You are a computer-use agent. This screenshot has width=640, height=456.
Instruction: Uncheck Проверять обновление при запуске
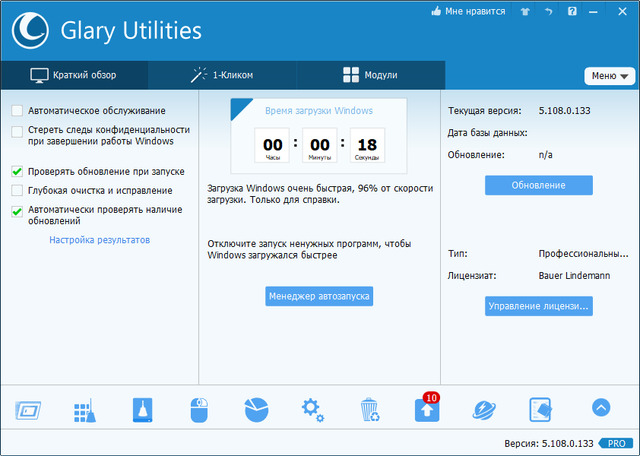click(17, 171)
